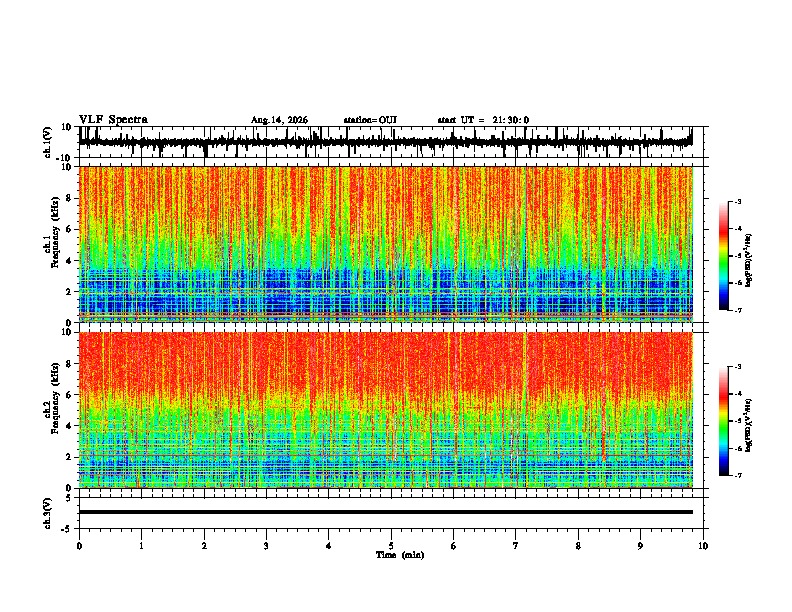Viewport: 792px width, 612px height.
Task: Click the ch.1 spectrogram plot area
Action: click(x=385, y=244)
